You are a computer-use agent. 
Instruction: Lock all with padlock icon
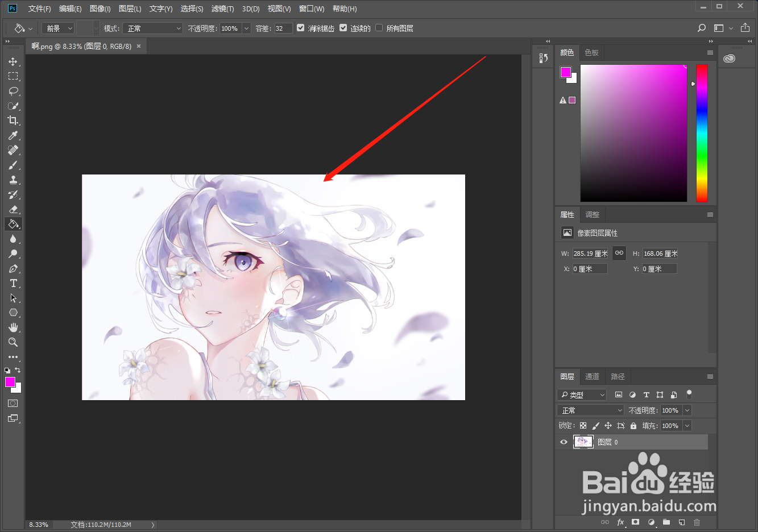(633, 426)
